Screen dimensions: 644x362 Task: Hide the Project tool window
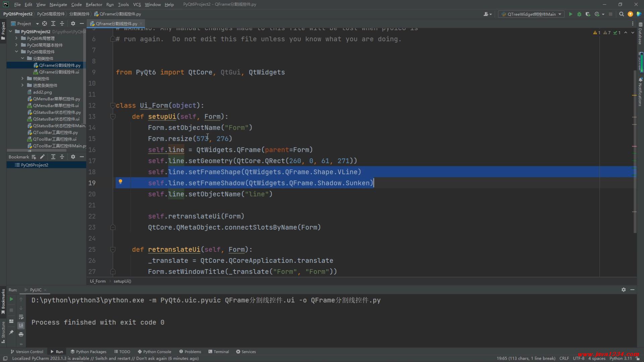point(82,23)
